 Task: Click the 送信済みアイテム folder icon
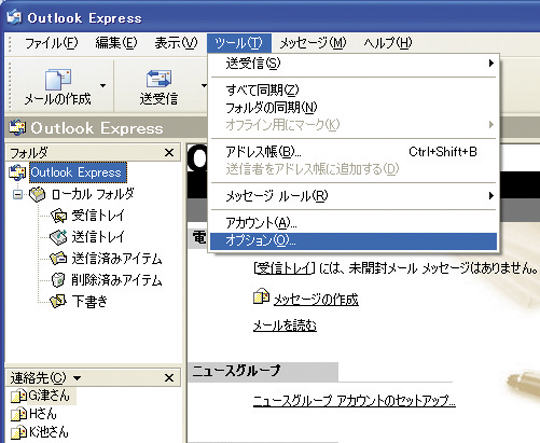click(58, 258)
